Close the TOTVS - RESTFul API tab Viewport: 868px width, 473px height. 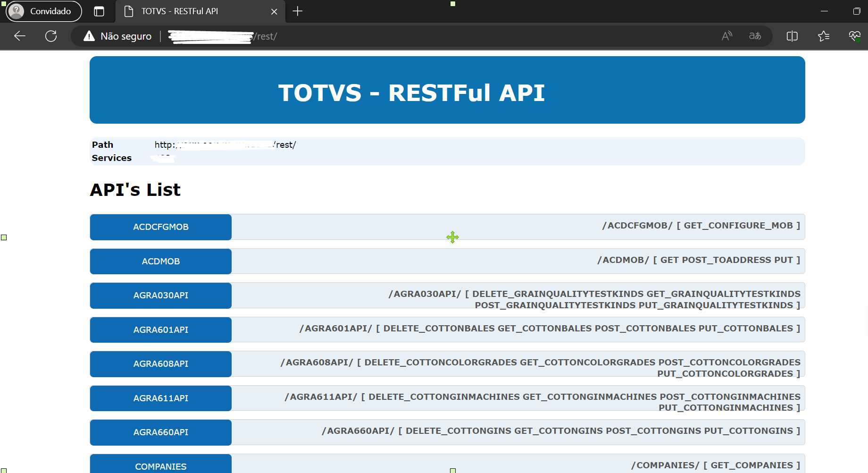(274, 11)
